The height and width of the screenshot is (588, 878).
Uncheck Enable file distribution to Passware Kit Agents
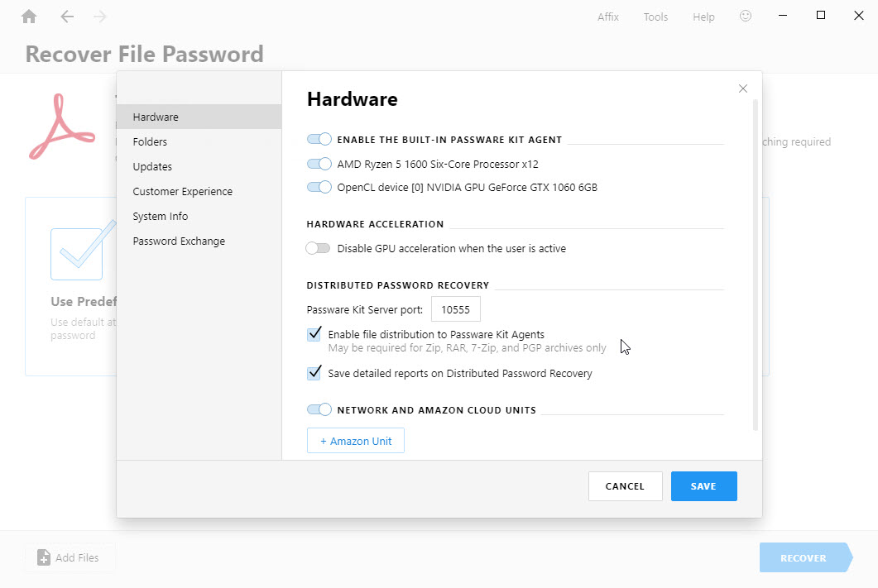[314, 335]
